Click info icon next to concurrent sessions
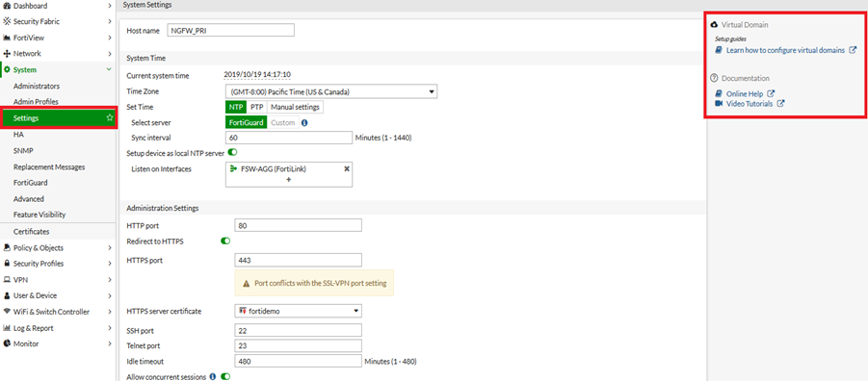 (213, 376)
